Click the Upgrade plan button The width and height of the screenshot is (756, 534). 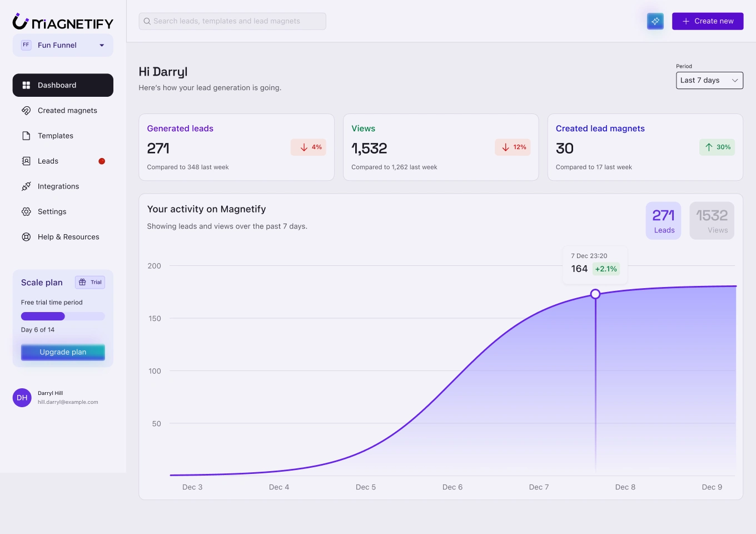coord(63,352)
